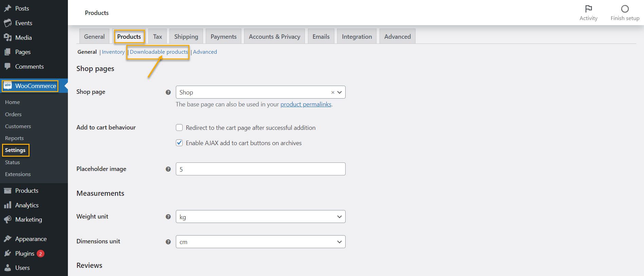The width and height of the screenshot is (644, 276).
Task: Open the Tax settings tab
Action: pos(158,36)
